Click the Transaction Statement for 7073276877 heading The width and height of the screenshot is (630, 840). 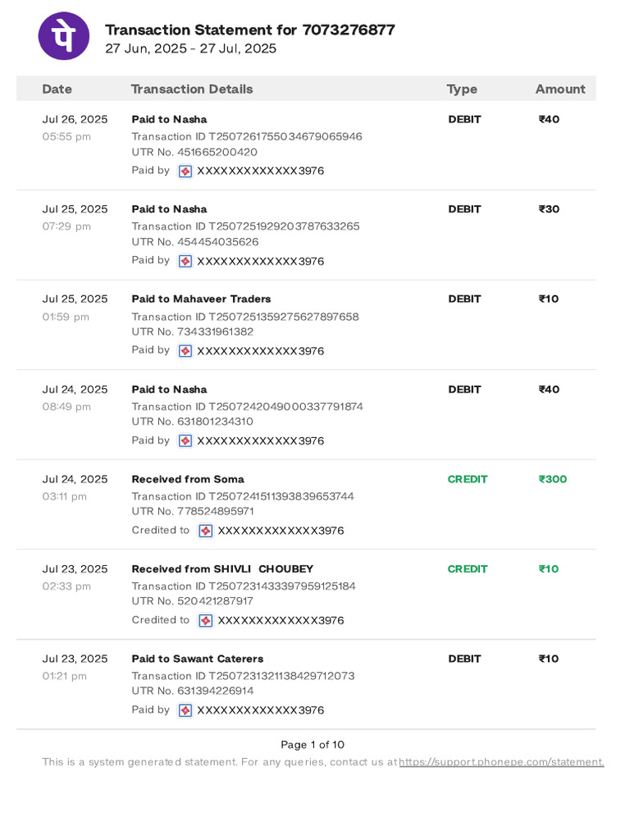click(x=250, y=30)
